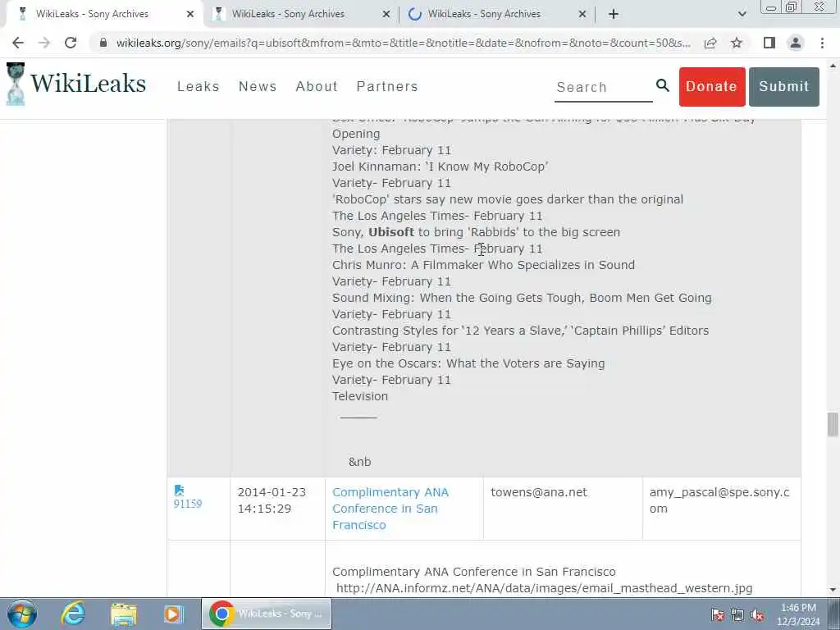
Task: Click sender towens@ana.net
Action: 539,492
